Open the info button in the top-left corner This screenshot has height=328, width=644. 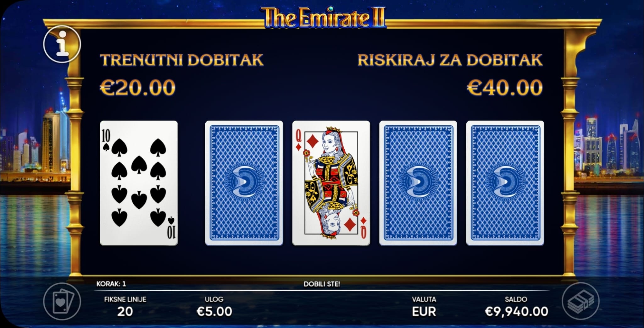click(62, 44)
